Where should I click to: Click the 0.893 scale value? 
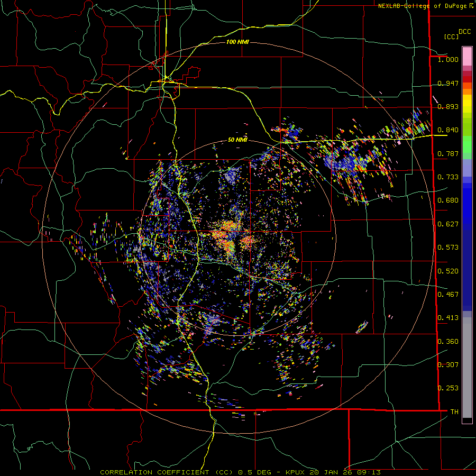(x=448, y=106)
